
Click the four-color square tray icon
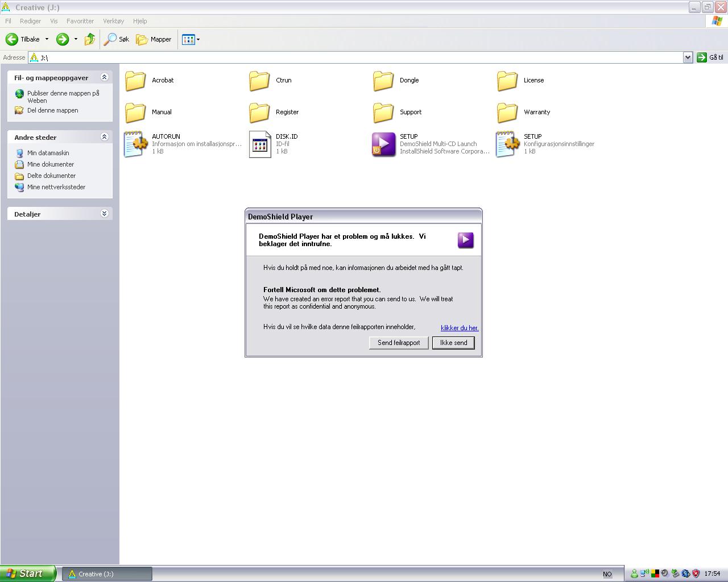(655, 574)
